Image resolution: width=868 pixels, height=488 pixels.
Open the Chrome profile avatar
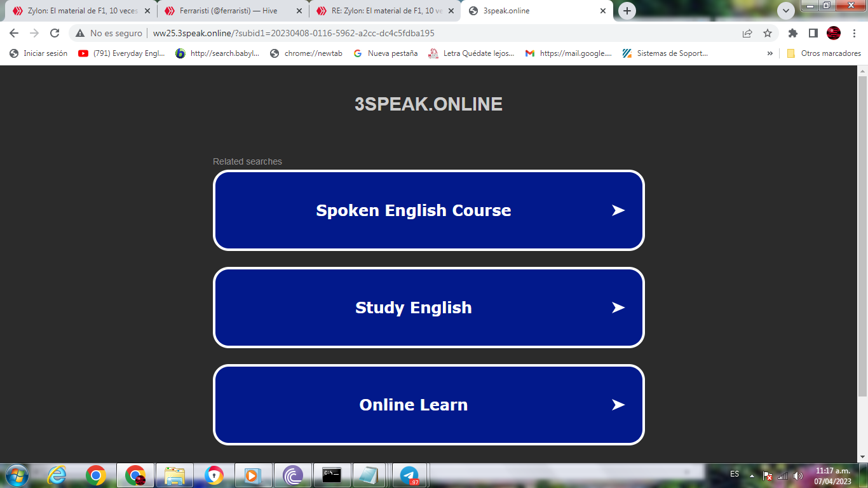point(834,33)
